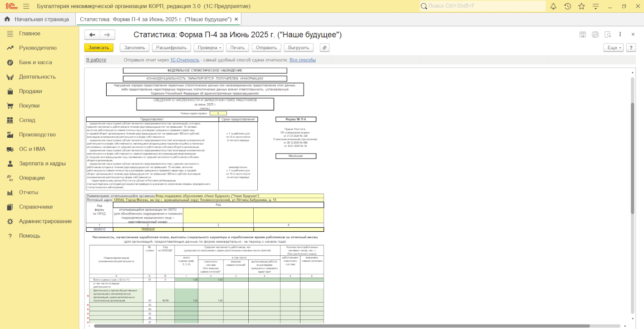644x329 pixels.
Task: Click the Месячная periodicity box
Action: (296, 156)
